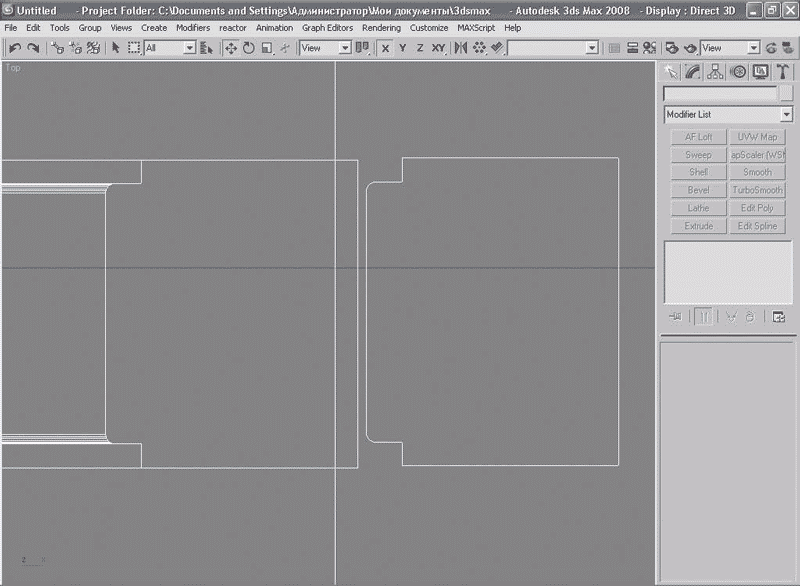Click the Mirror tool icon
Image resolution: width=800 pixels, height=586 pixels.
pos(461,48)
